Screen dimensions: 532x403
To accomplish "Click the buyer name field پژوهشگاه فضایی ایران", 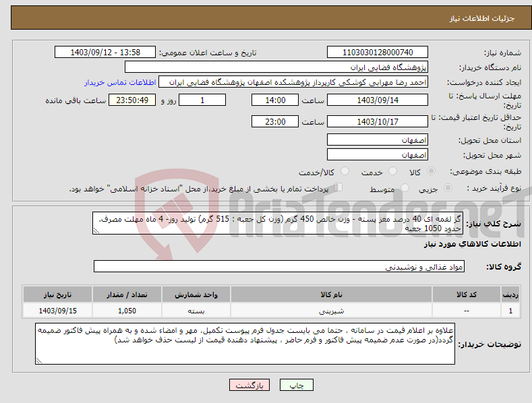I will pos(276,67).
